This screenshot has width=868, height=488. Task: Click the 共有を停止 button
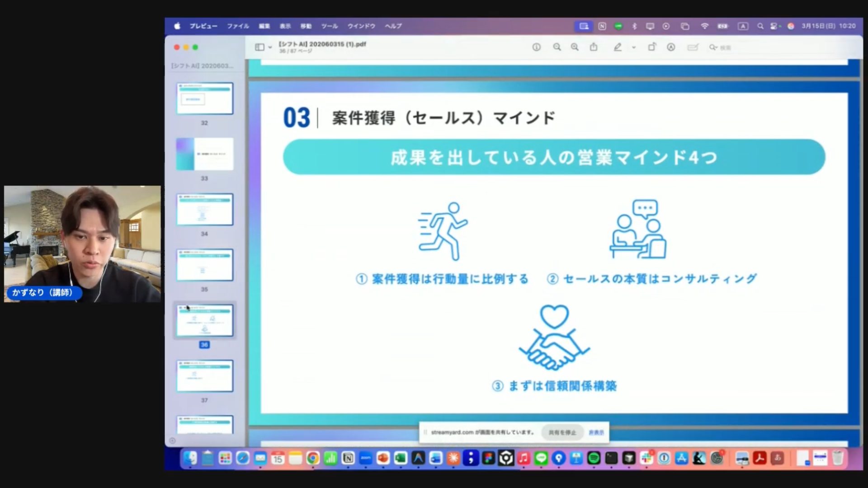click(x=562, y=432)
